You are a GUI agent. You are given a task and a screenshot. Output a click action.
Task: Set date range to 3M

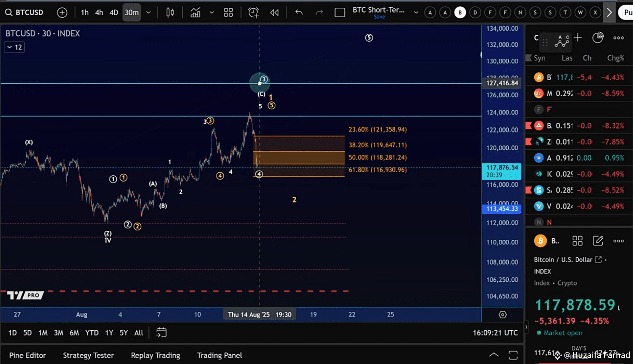coord(59,333)
